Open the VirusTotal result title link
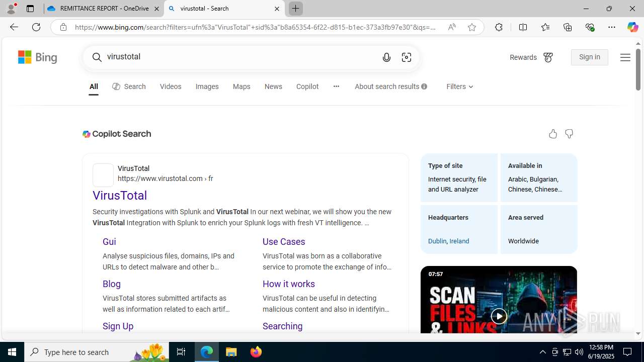Image resolution: width=644 pixels, height=362 pixels. point(120,196)
